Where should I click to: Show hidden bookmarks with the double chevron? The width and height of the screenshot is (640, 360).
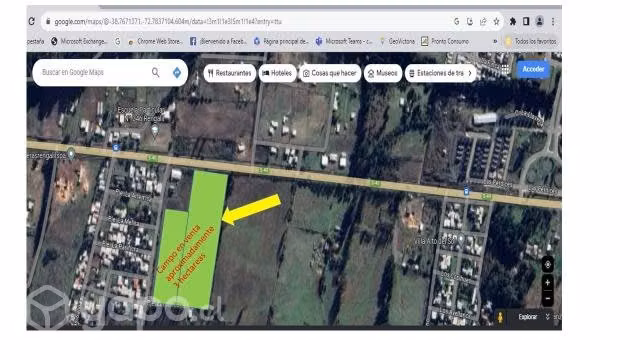pyautogui.click(x=495, y=41)
